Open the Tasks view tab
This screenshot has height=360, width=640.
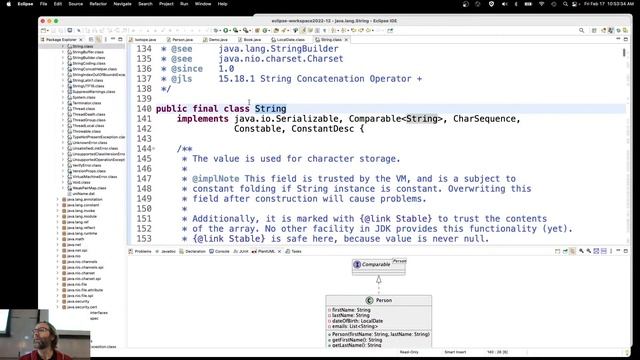point(293,251)
